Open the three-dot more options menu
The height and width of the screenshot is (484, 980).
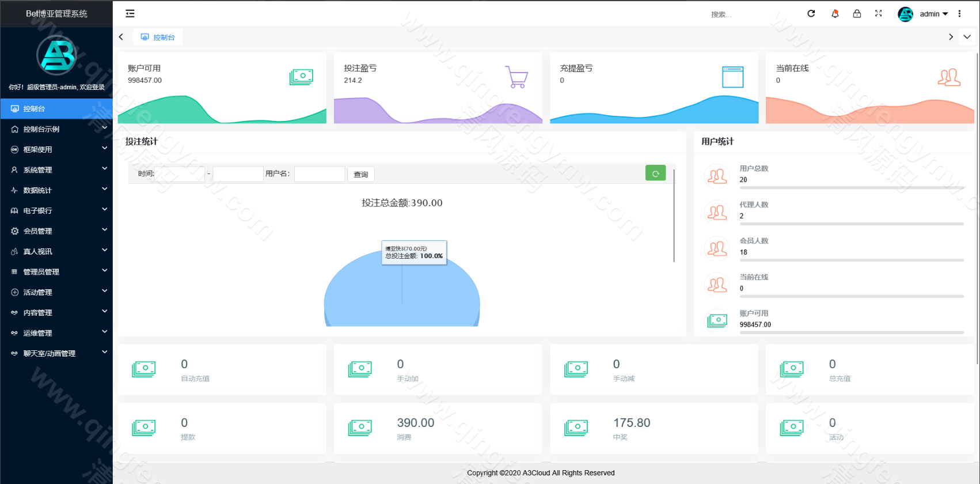(x=959, y=14)
